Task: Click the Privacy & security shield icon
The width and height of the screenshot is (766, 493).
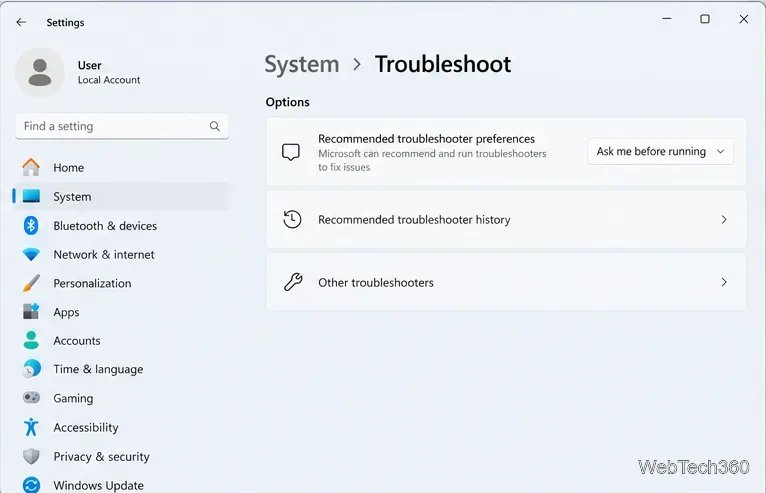Action: pyautogui.click(x=31, y=456)
